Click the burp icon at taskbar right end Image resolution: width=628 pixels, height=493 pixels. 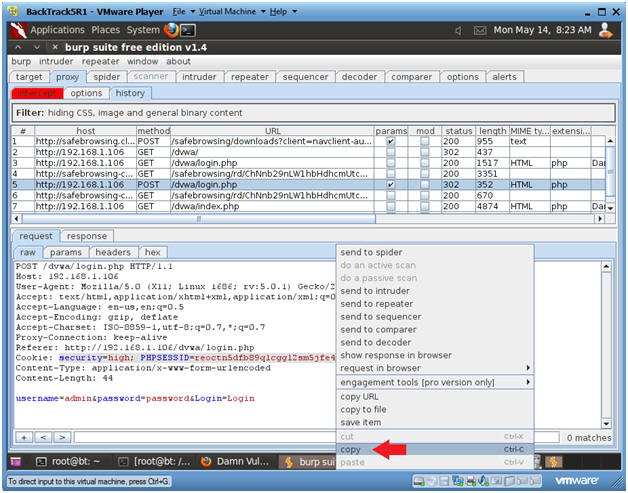(x=554, y=462)
